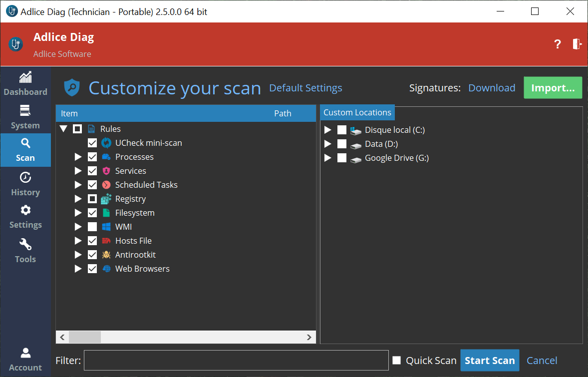The width and height of the screenshot is (588, 377).
Task: Open the Tools wrench section
Action: (25, 251)
